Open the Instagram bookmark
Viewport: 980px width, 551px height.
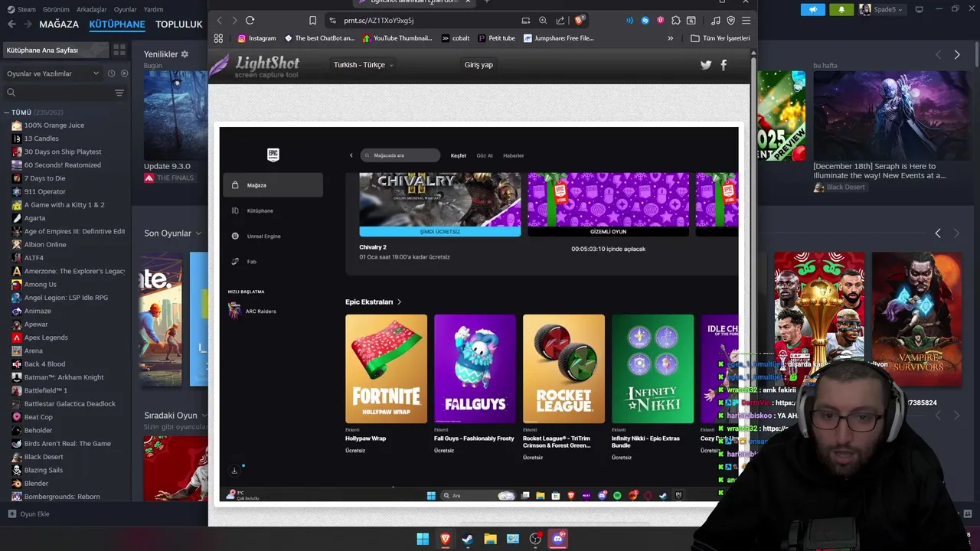coord(256,38)
